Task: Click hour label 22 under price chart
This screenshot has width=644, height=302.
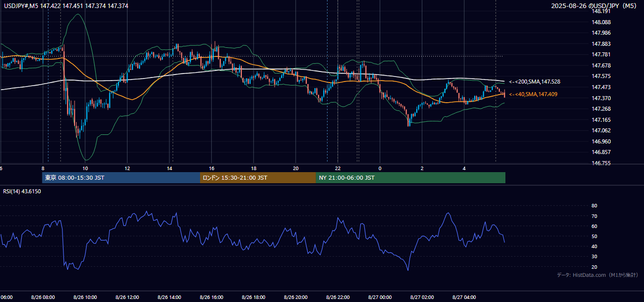Action: coord(338,168)
